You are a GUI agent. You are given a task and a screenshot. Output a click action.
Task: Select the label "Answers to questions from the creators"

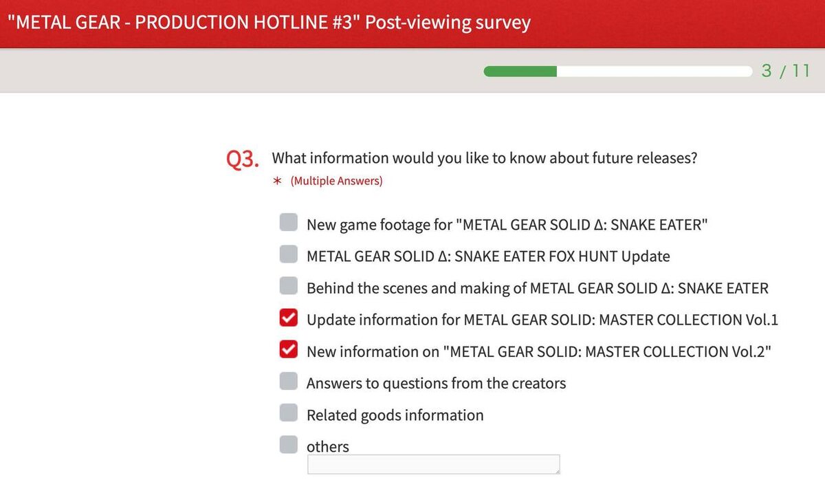point(437,383)
